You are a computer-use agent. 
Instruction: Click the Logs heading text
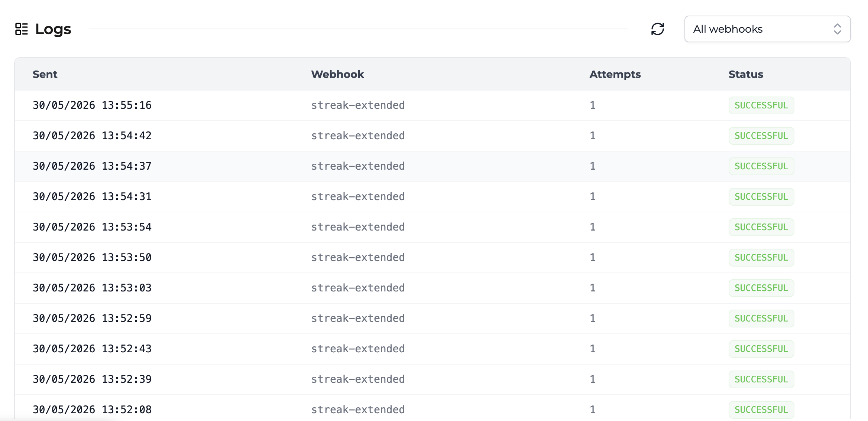click(x=53, y=29)
